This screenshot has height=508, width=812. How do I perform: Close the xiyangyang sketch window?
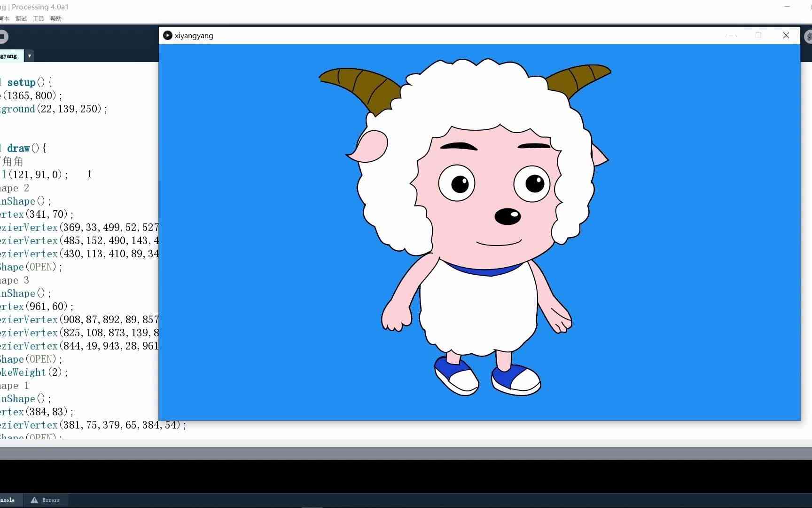(x=786, y=35)
